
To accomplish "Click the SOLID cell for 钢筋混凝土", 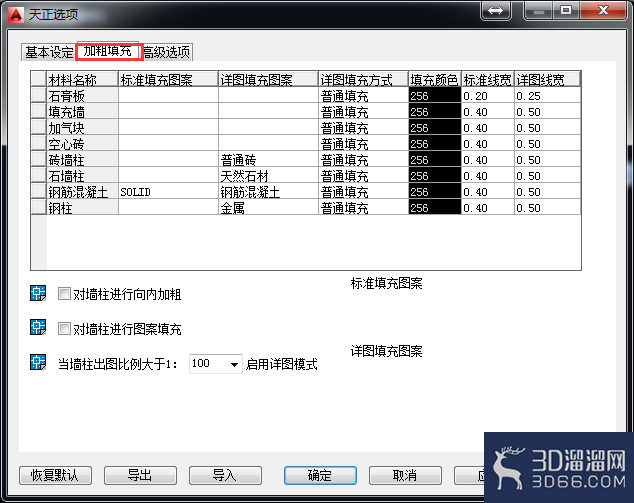I will (x=168, y=192).
